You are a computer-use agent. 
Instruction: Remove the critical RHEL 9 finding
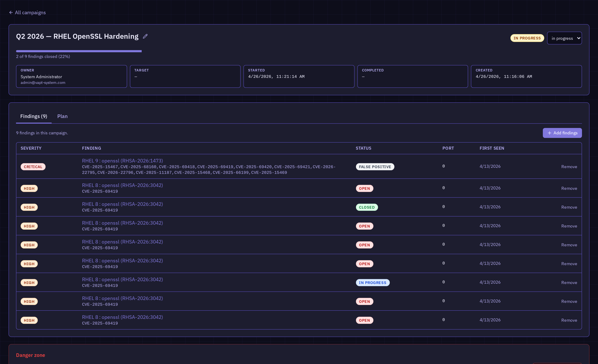point(569,167)
